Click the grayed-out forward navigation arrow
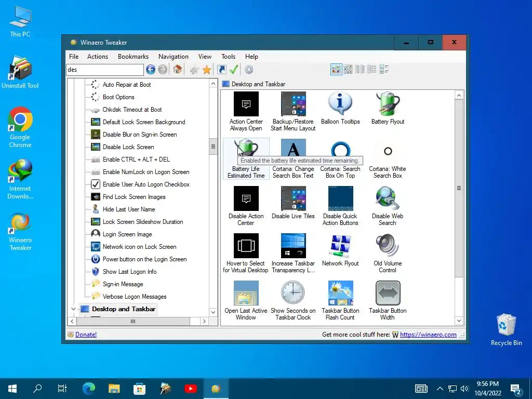Image resolution: width=532 pixels, height=399 pixels. tap(163, 70)
